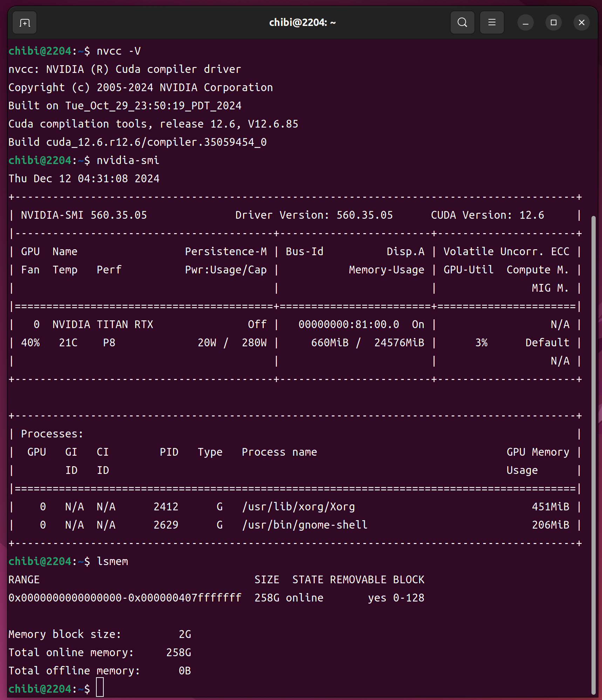This screenshot has width=602, height=700.
Task: Maximize the terminal window
Action: click(553, 23)
